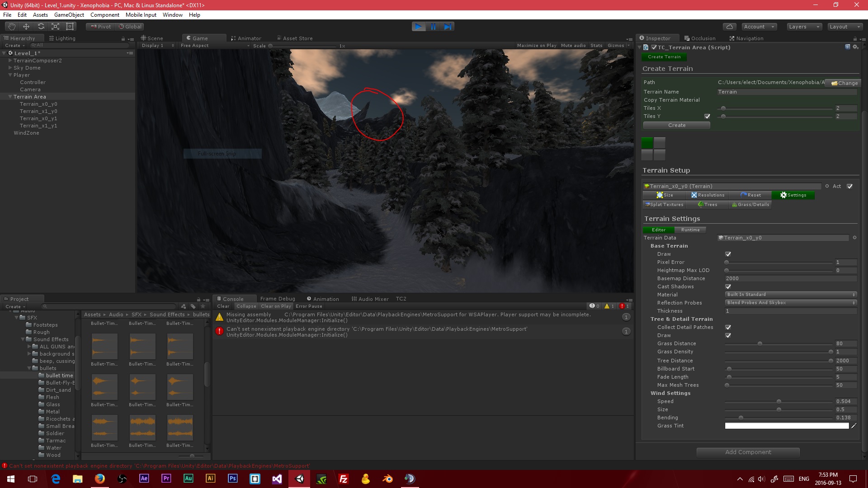The width and height of the screenshot is (868, 488).
Task: Open the Account dropdown
Action: pos(759,27)
